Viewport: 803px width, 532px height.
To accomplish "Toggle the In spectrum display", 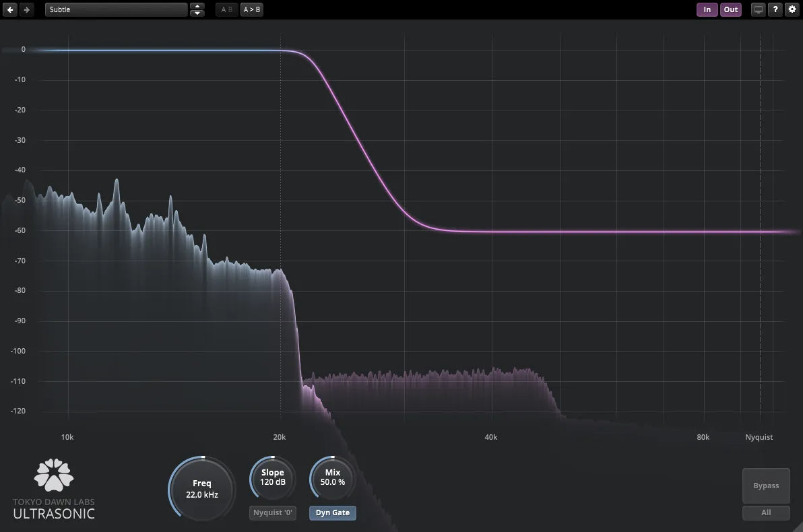I will [707, 9].
